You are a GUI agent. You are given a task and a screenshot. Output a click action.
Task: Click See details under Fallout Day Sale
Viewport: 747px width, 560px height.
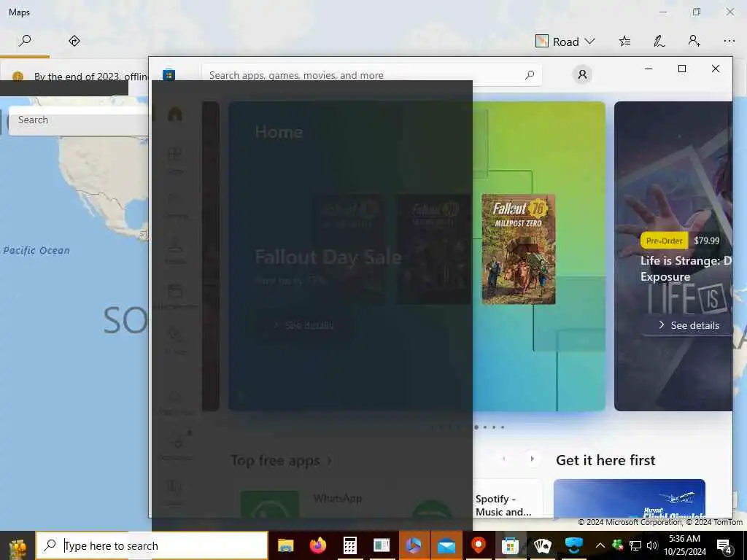(x=303, y=325)
